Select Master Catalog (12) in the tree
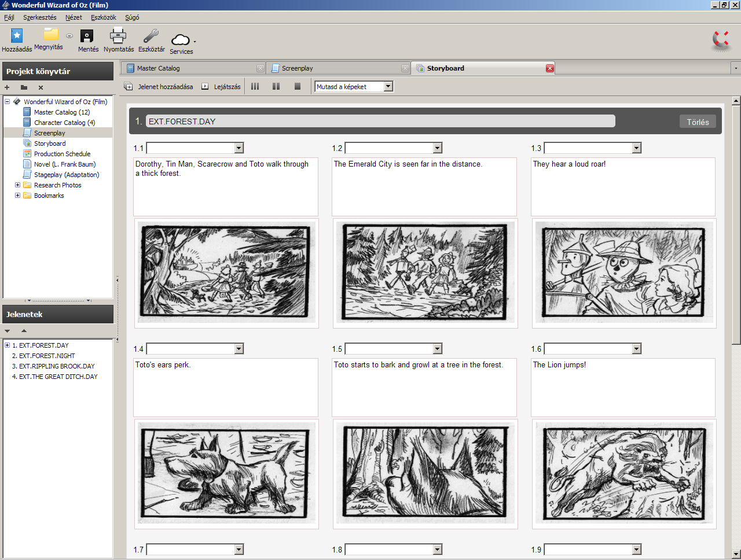Screen dimensions: 741x560 62,112
